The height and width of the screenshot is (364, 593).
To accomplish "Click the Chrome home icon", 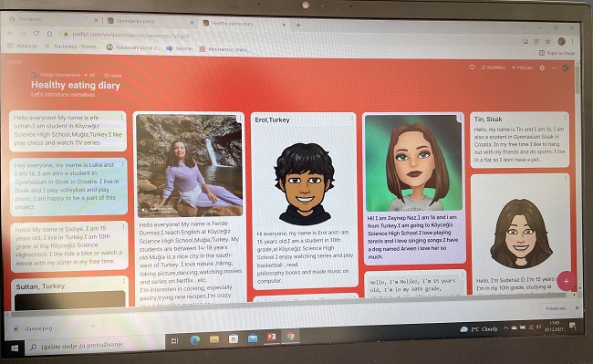I will [x=49, y=34].
